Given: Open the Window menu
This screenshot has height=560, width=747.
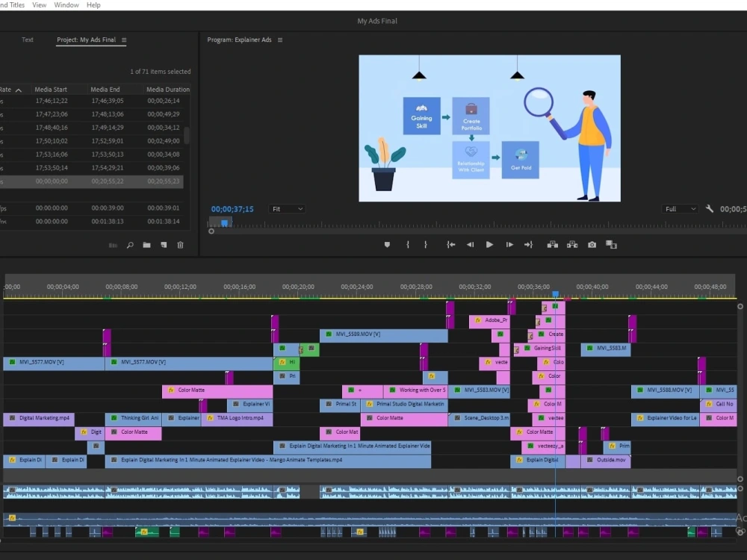Looking at the screenshot, I should click(x=66, y=5).
